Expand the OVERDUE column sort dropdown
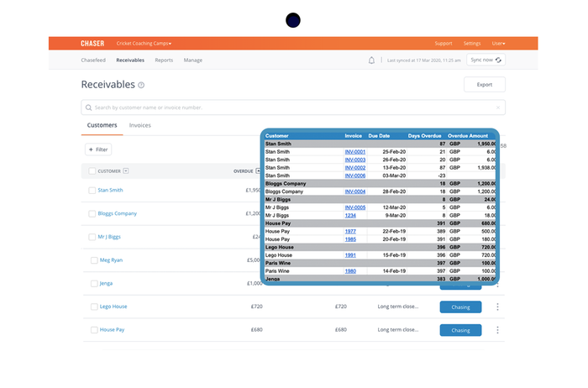Viewport: 588px width, 388px height. pos(258,171)
